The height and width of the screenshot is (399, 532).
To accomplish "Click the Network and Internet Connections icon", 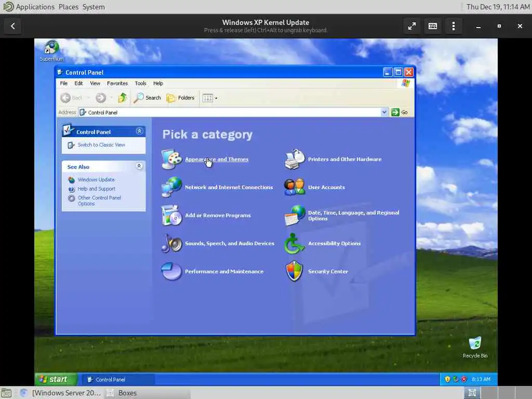I will (171, 187).
